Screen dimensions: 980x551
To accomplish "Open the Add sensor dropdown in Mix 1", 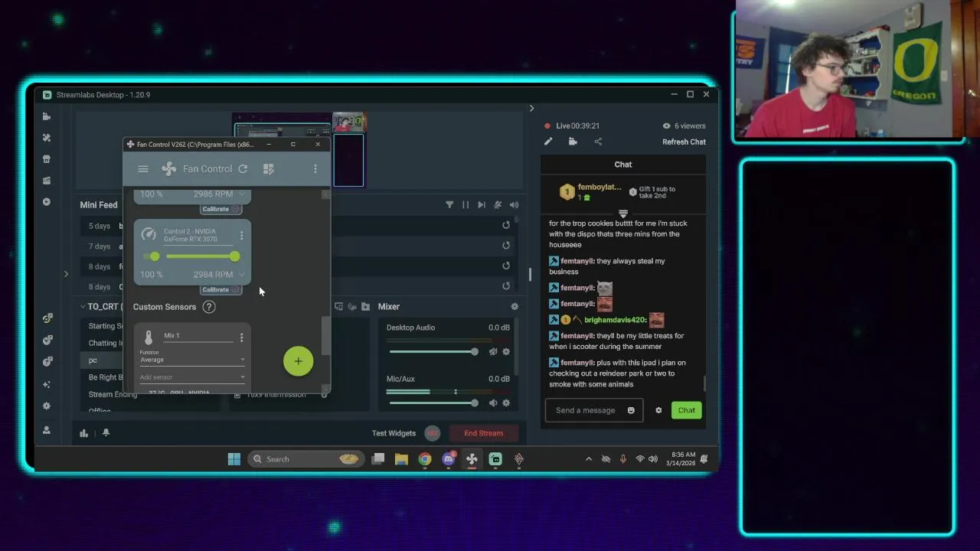I will (192, 377).
